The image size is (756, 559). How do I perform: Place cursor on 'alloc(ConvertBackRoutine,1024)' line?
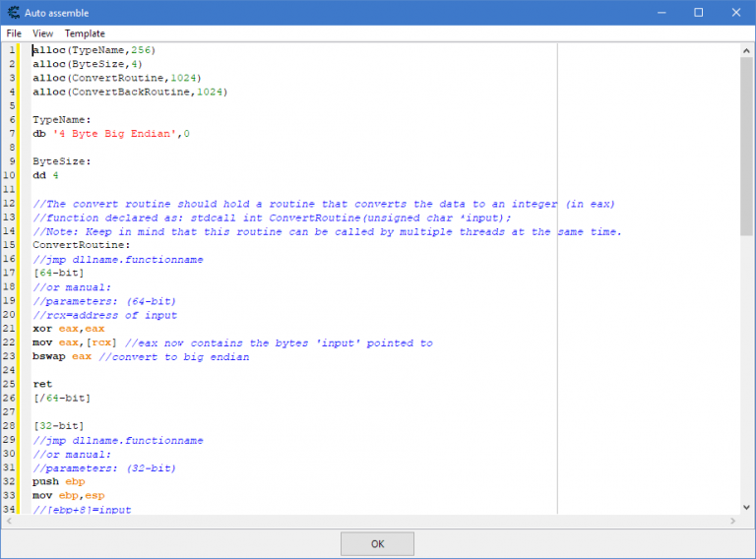129,92
